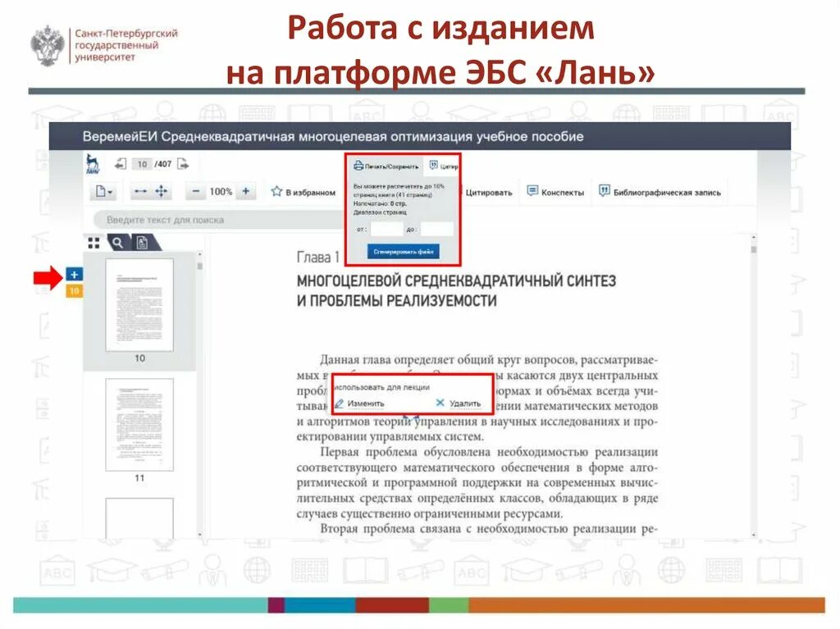This screenshot has height=629, width=840.
Task: Show thumbnails grid panel tab
Action: coord(94,243)
